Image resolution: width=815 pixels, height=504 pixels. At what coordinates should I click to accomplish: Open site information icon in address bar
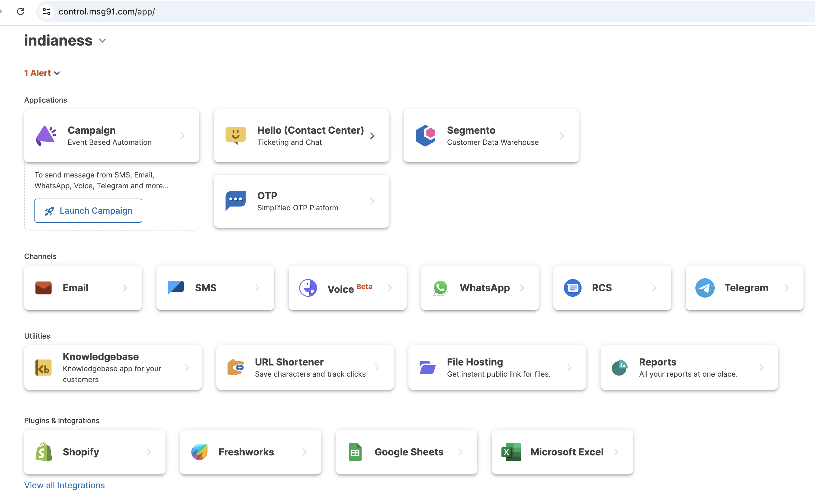point(47,11)
